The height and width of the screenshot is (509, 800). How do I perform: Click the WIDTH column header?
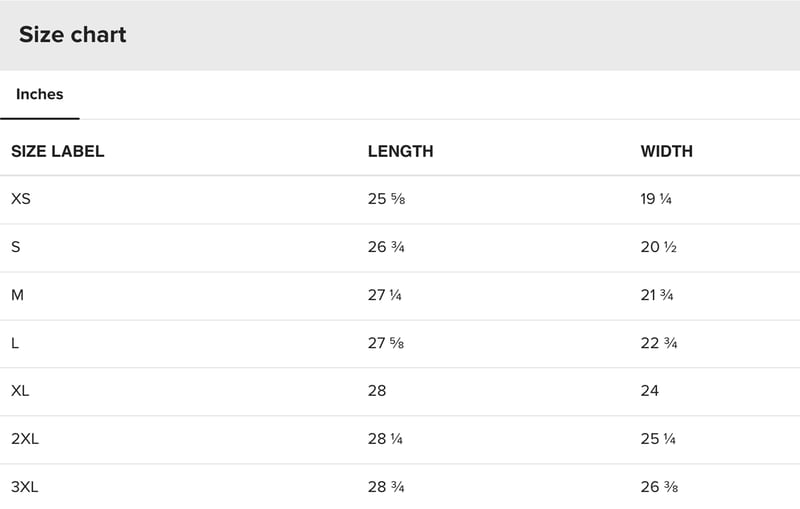(667, 151)
